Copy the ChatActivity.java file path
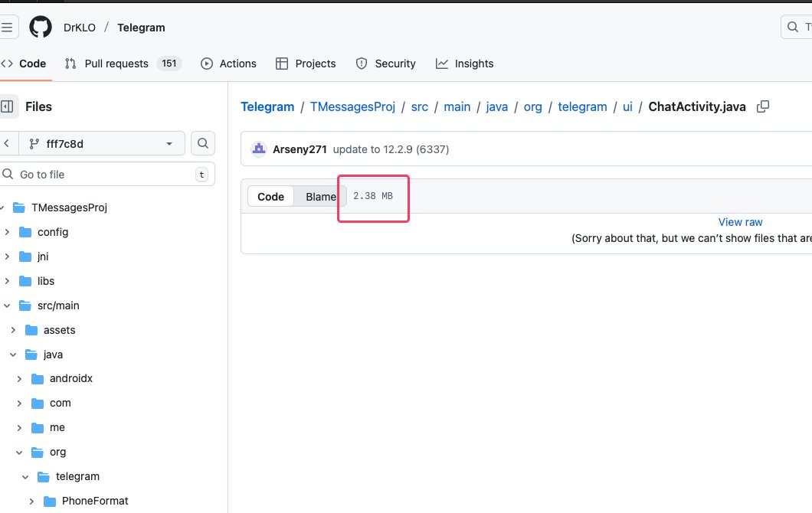Screen dimensions: 812x513 tap(763, 106)
